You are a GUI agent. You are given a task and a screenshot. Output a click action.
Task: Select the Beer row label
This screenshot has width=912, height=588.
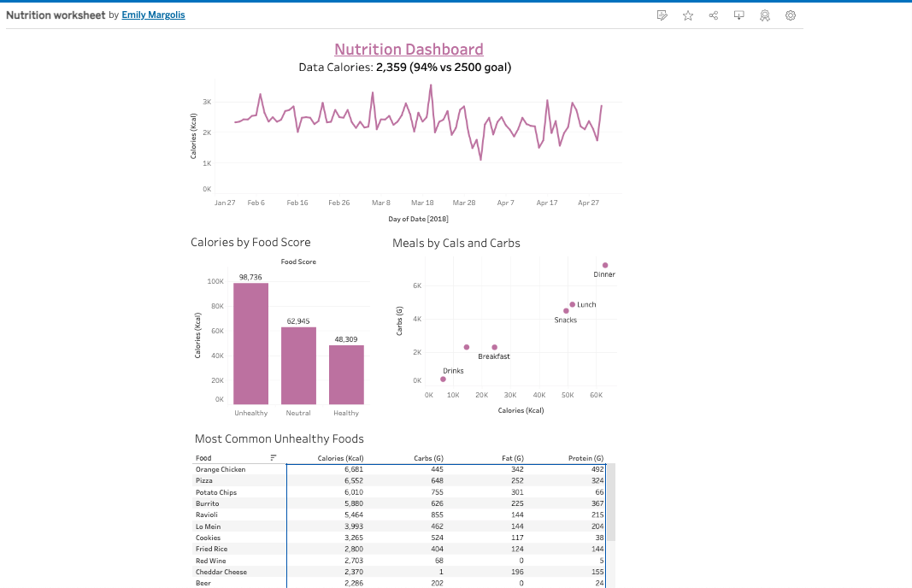tap(203, 583)
